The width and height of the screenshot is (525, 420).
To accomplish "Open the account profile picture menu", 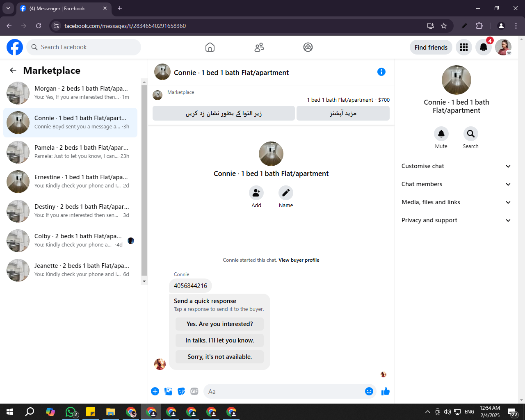I will [503, 47].
